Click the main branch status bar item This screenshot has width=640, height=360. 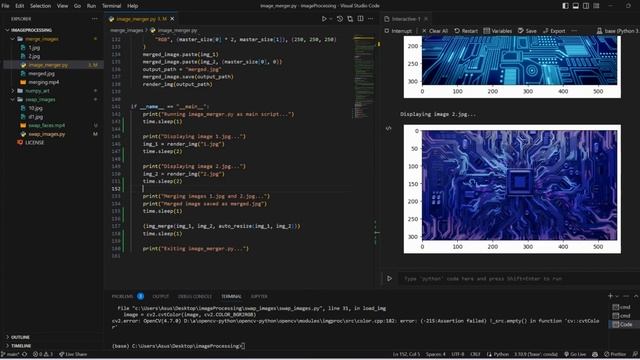(10, 354)
